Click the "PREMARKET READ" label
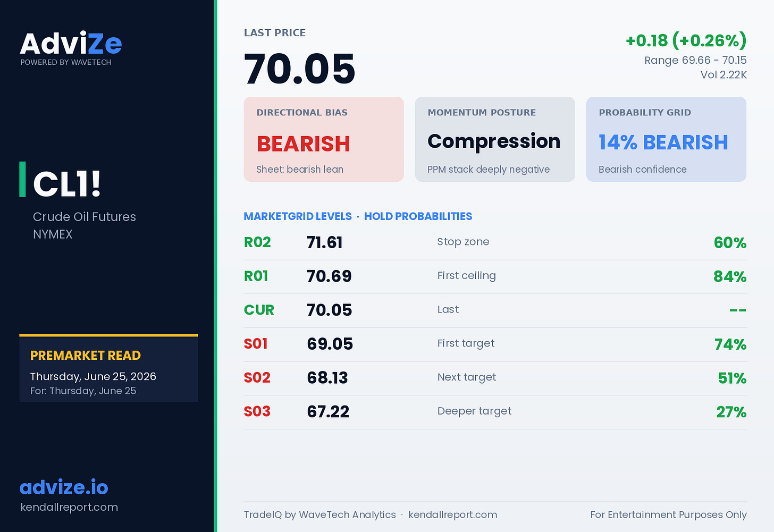 tap(86, 356)
